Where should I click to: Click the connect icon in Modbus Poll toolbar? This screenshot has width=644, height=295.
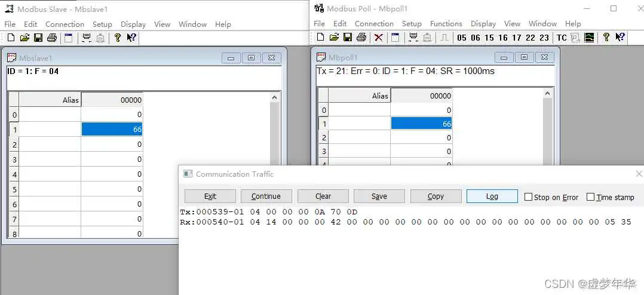412,38
